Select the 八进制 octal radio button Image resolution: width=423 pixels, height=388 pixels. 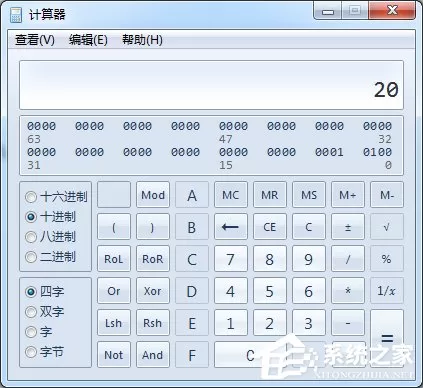click(31, 237)
